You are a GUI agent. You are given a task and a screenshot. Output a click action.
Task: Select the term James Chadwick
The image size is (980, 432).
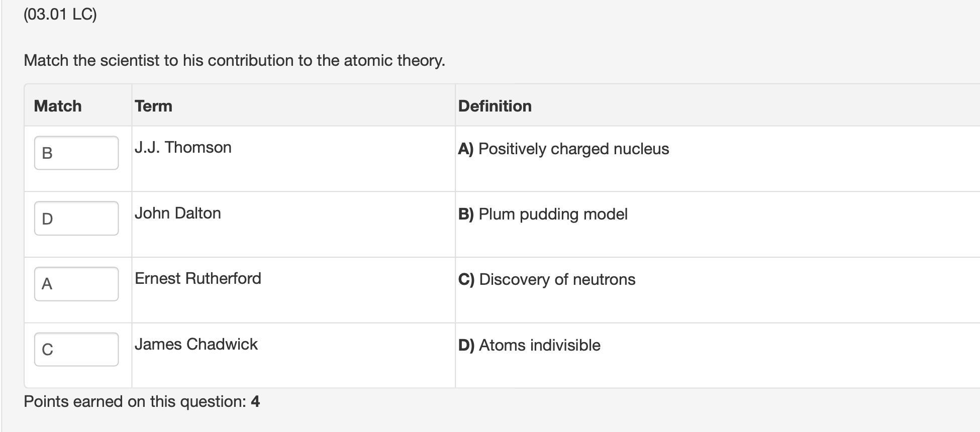pos(196,344)
